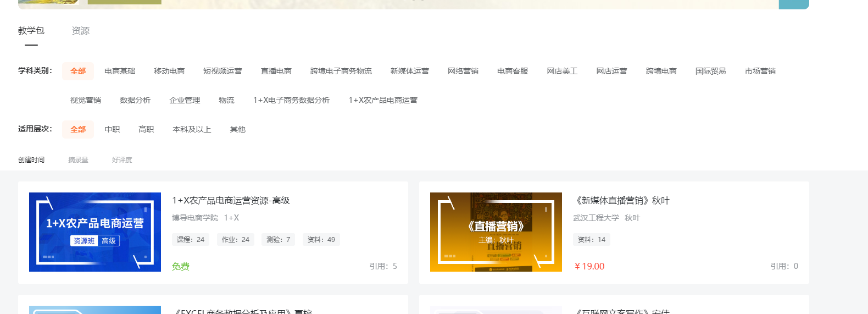This screenshot has height=314, width=868.
Task: Select 全部 in 适用层次 row
Action: 78,129
